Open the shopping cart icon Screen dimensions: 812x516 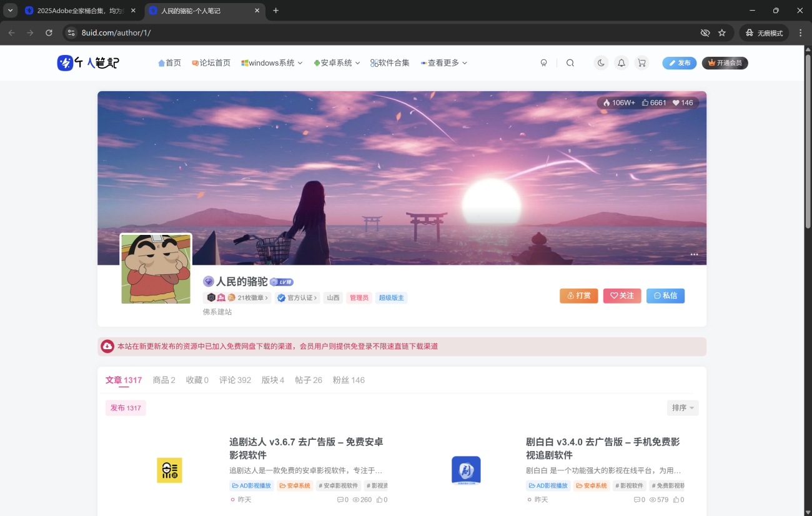point(641,62)
